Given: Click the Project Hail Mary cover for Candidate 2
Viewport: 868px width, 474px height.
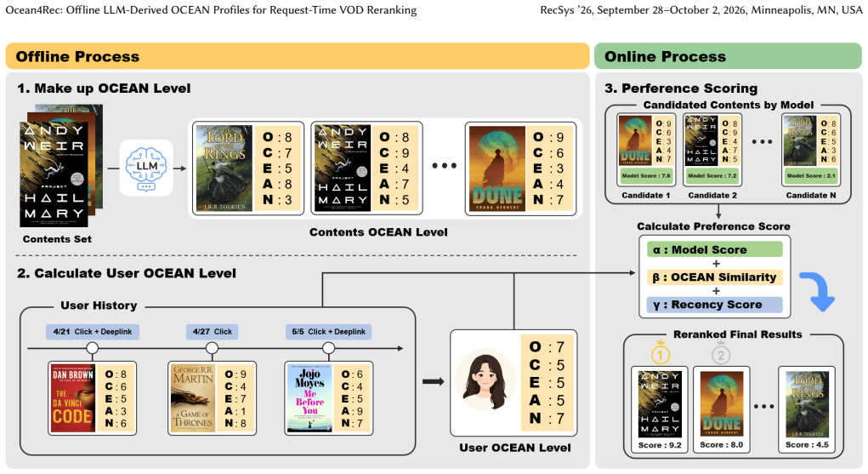Looking at the screenshot, I should click(x=701, y=140).
